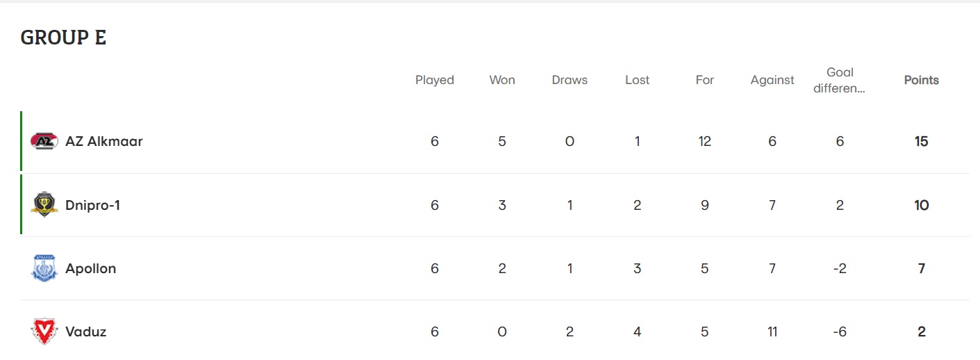Open the AZ Alkmaar team link

tap(104, 141)
